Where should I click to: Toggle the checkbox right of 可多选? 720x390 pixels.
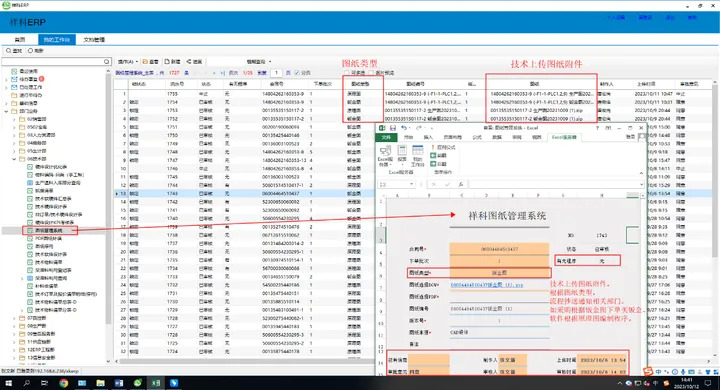(371, 73)
